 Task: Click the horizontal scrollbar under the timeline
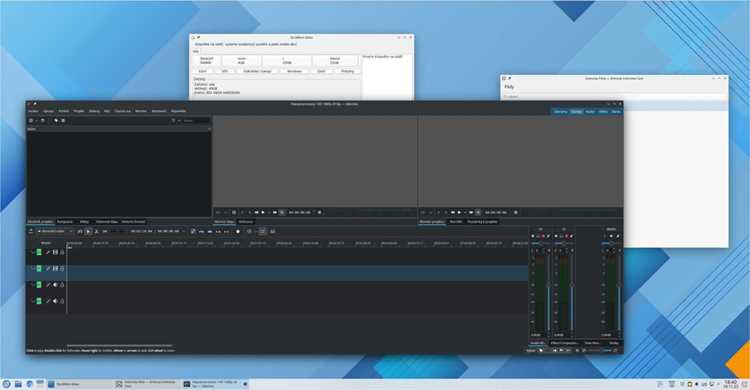pos(120,345)
